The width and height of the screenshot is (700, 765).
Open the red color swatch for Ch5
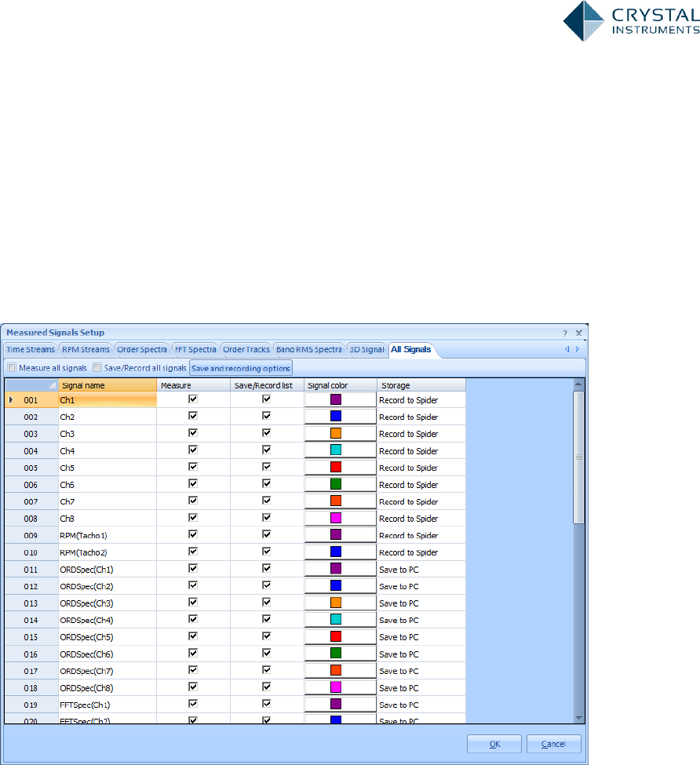(x=336, y=467)
